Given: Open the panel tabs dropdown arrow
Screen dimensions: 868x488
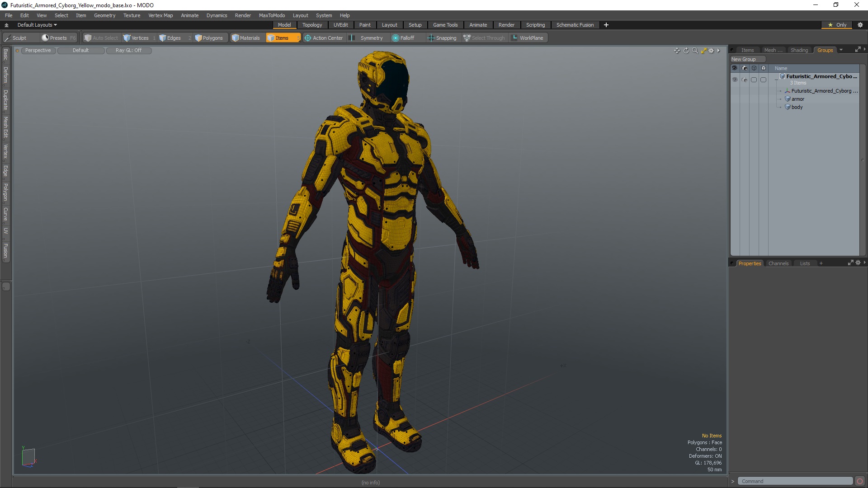Looking at the screenshot, I should pos(841,50).
